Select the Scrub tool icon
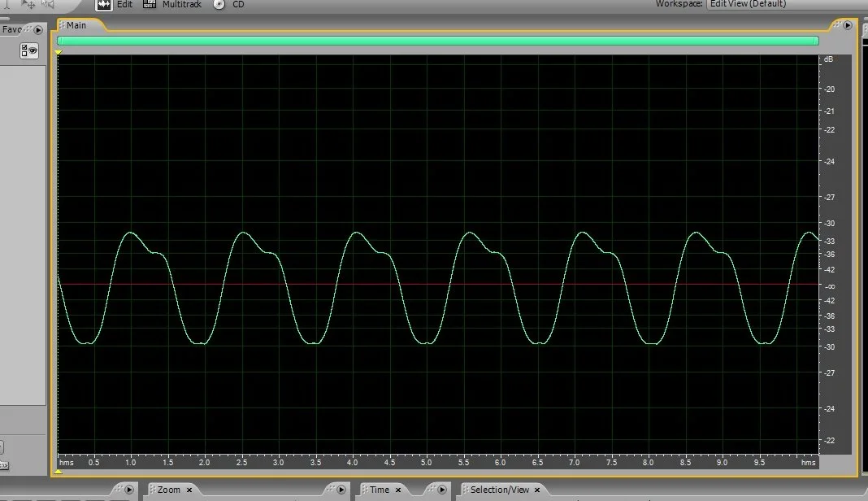 [x=48, y=4]
